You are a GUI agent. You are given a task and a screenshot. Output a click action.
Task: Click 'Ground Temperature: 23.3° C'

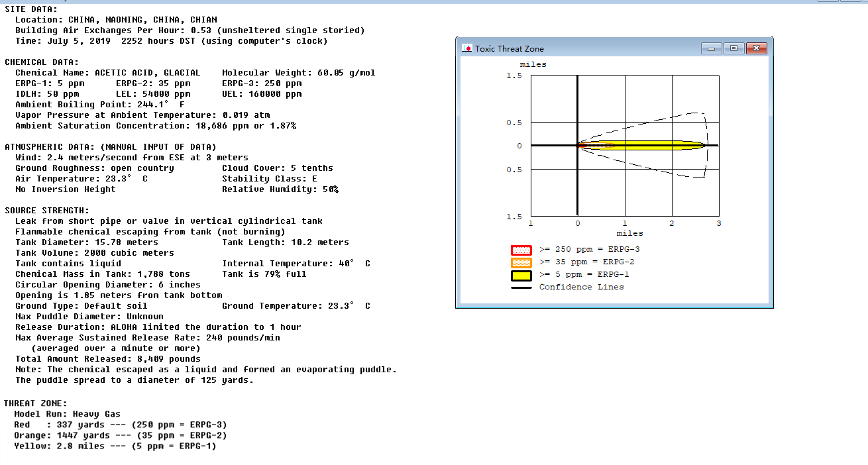coord(296,306)
